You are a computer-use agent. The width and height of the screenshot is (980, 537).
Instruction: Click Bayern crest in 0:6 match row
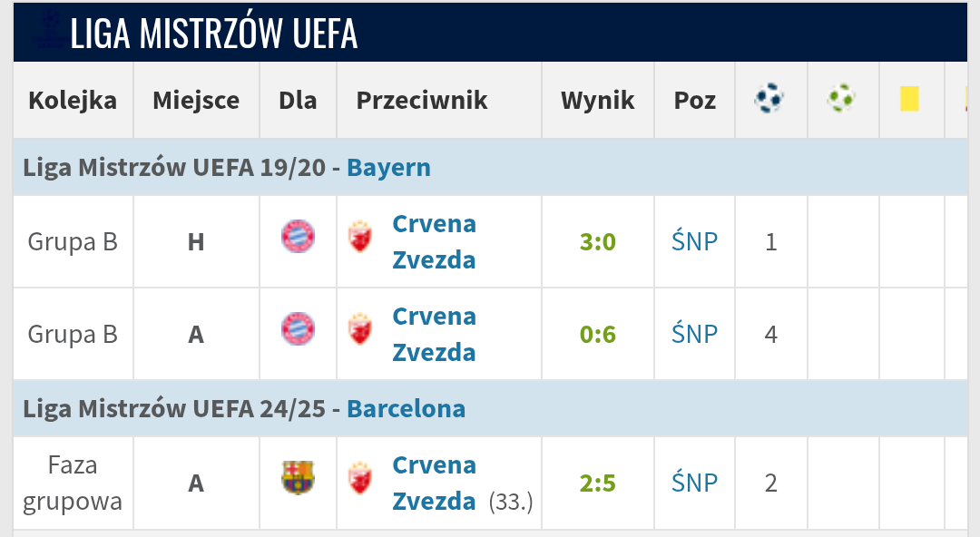(x=298, y=329)
